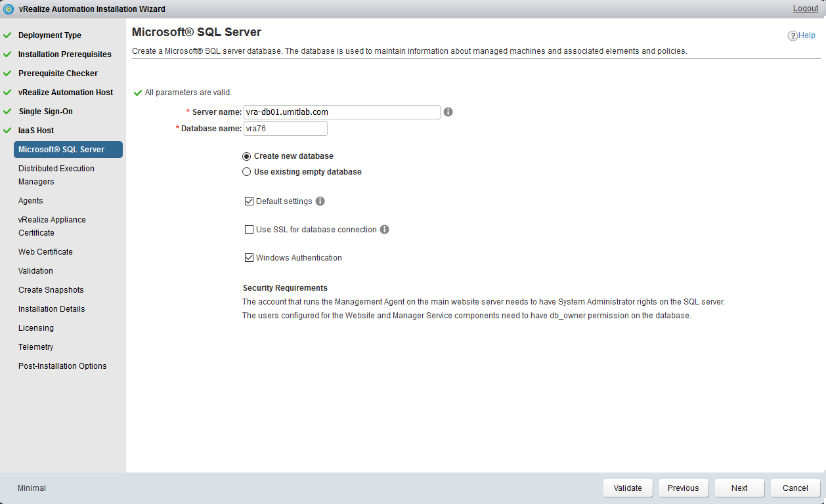Enable Use SSL for database connection

[249, 230]
